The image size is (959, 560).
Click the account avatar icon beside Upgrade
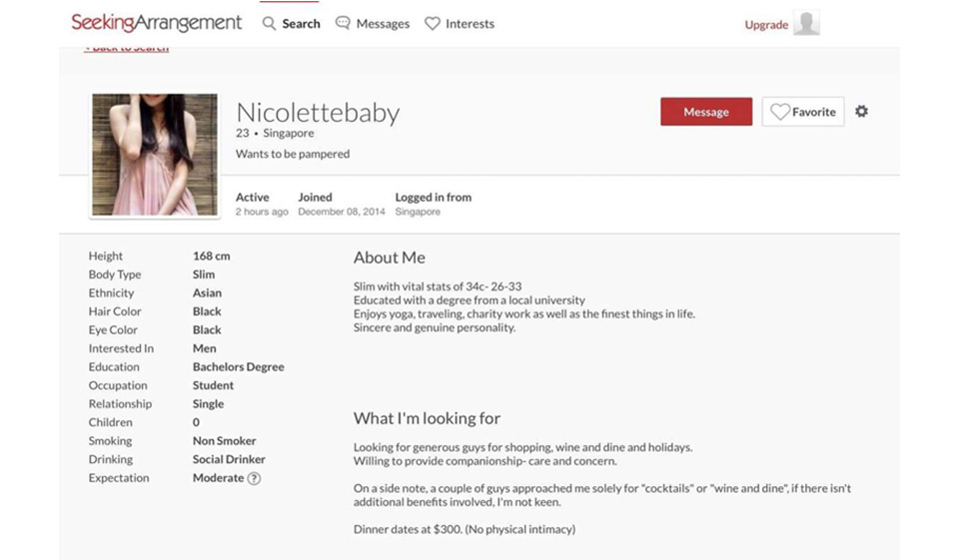pos(806,24)
